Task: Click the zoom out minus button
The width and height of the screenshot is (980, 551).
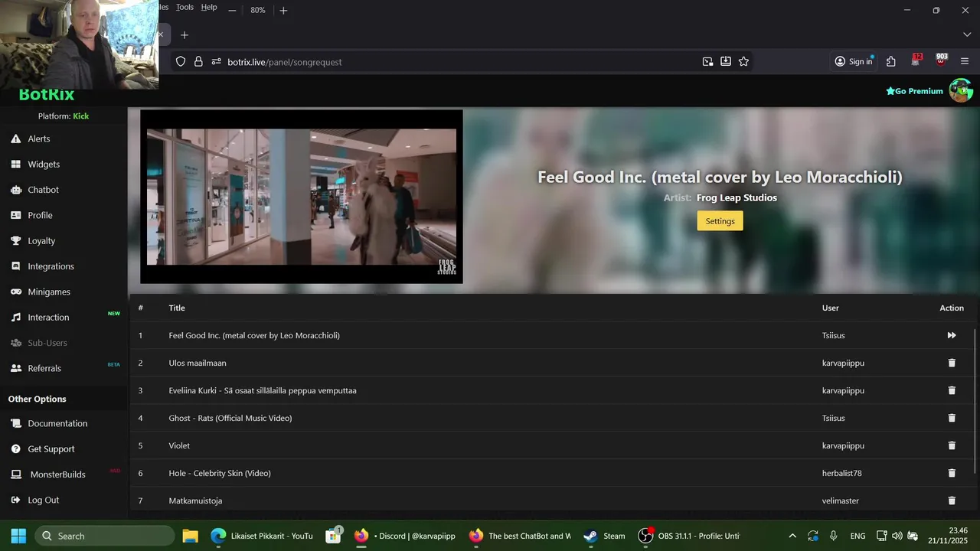Action: pyautogui.click(x=232, y=10)
